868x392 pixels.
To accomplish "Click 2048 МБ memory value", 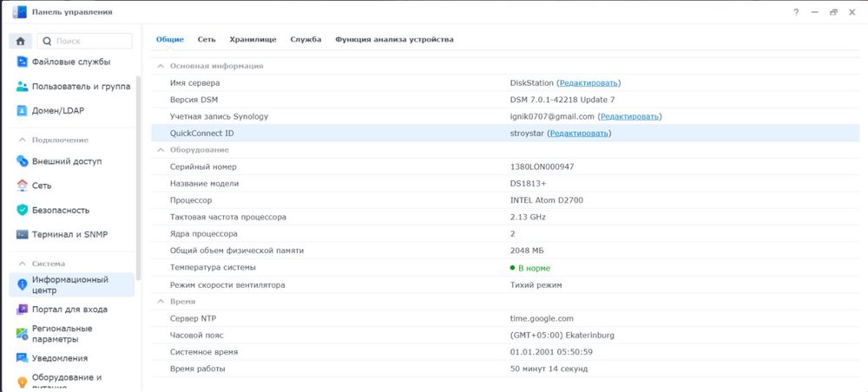I will click(x=527, y=251).
